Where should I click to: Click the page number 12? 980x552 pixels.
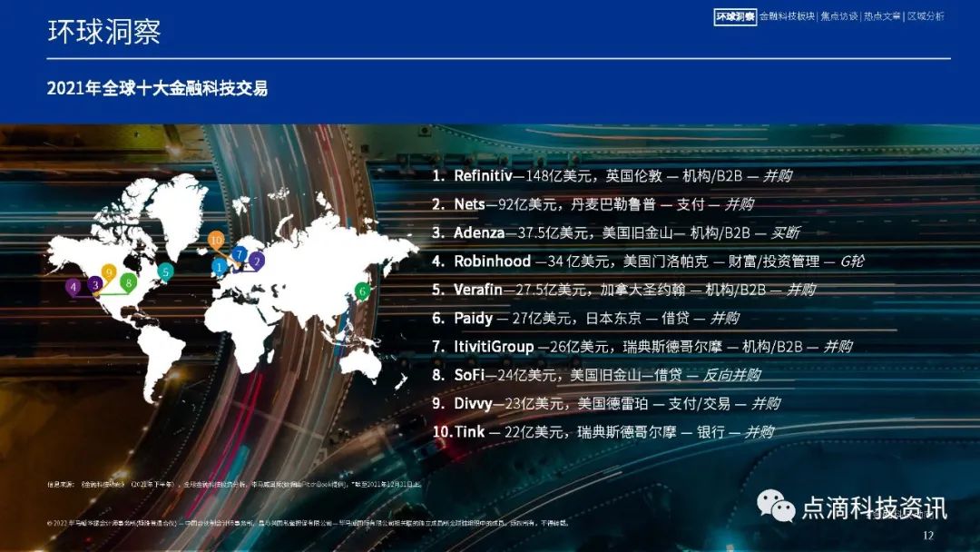928,535
